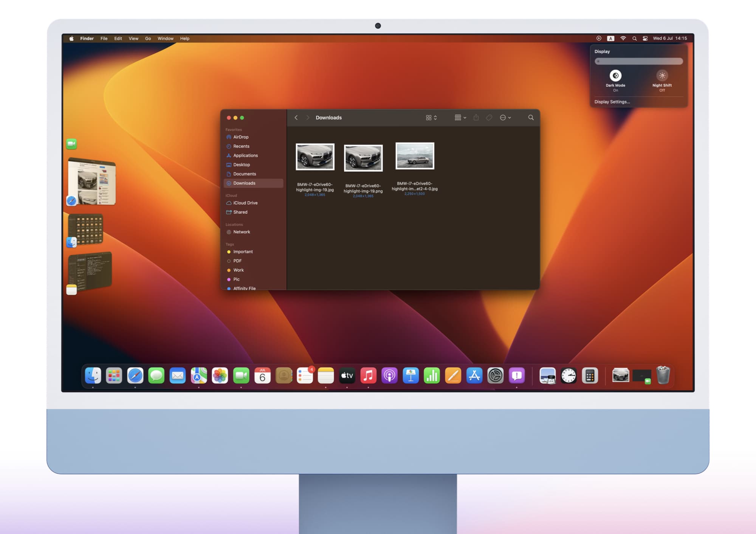Select BMW highlight-img-19.png thumbnail
This screenshot has height=534, width=756.
point(363,158)
